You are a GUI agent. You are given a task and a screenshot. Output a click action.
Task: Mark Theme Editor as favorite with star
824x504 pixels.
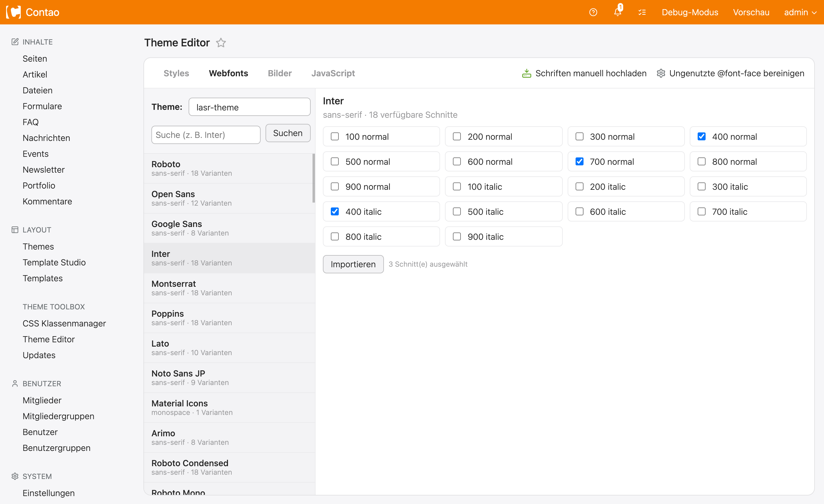221,43
